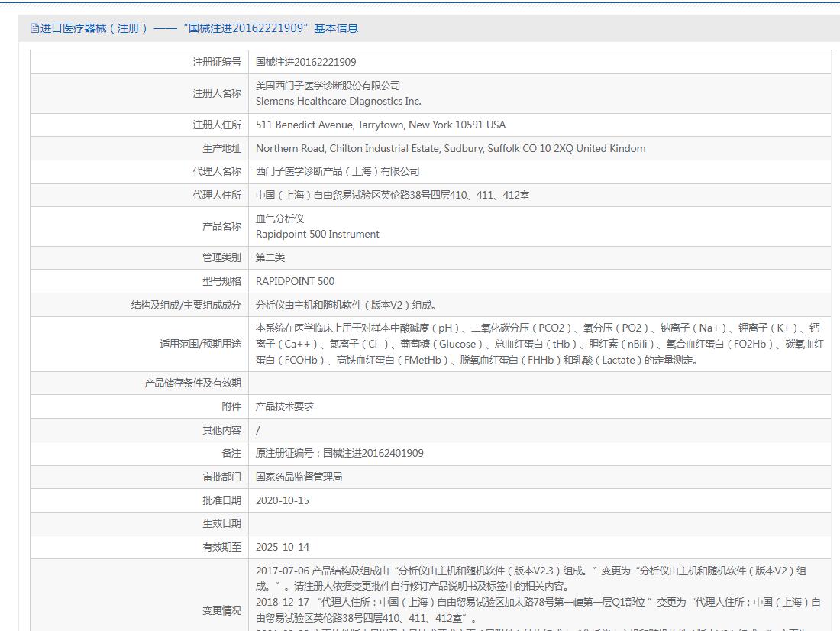The width and height of the screenshot is (840, 631).
Task: Click the registrant address 511 Benedict Avenue
Action: (x=380, y=125)
